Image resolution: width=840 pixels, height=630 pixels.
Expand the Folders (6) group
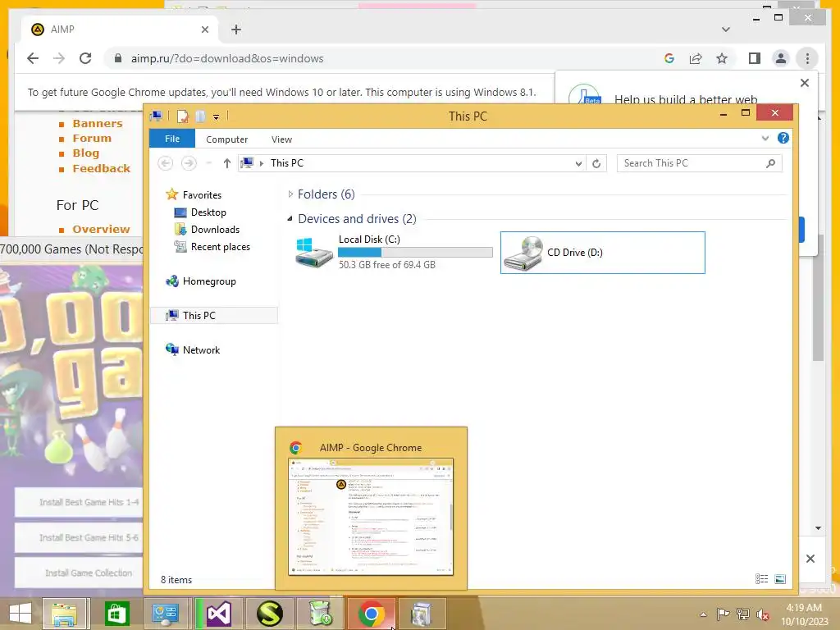[290, 194]
